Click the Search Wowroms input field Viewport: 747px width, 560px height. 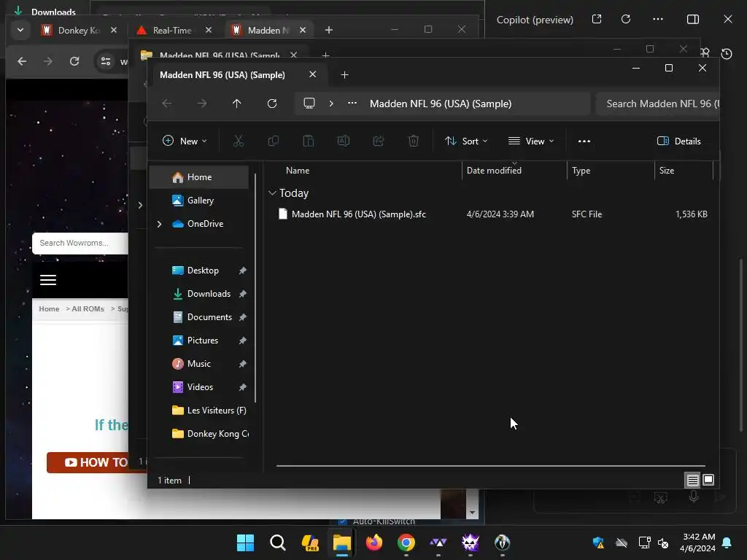(x=80, y=243)
